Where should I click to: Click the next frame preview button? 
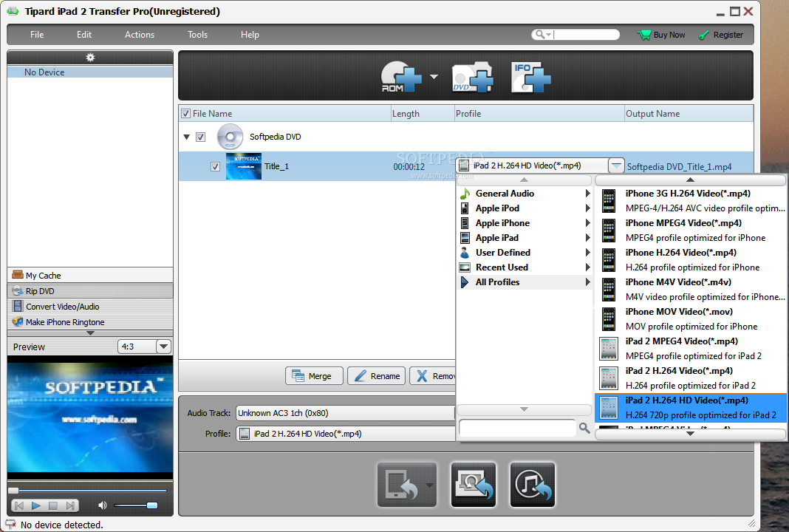(70, 505)
